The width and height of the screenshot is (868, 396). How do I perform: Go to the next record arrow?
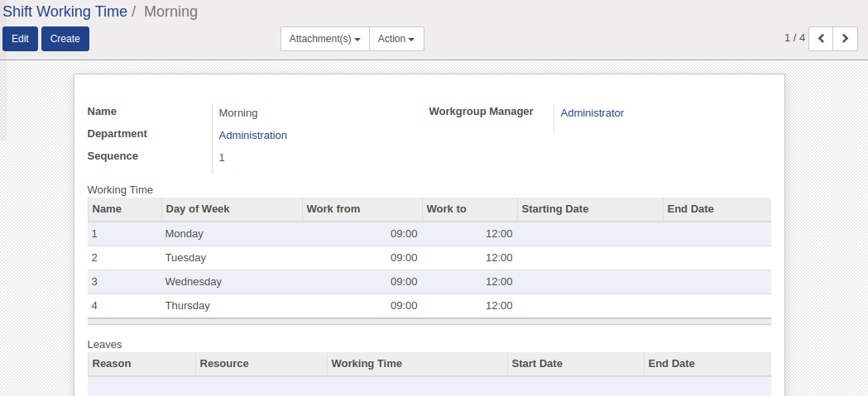[x=845, y=39]
